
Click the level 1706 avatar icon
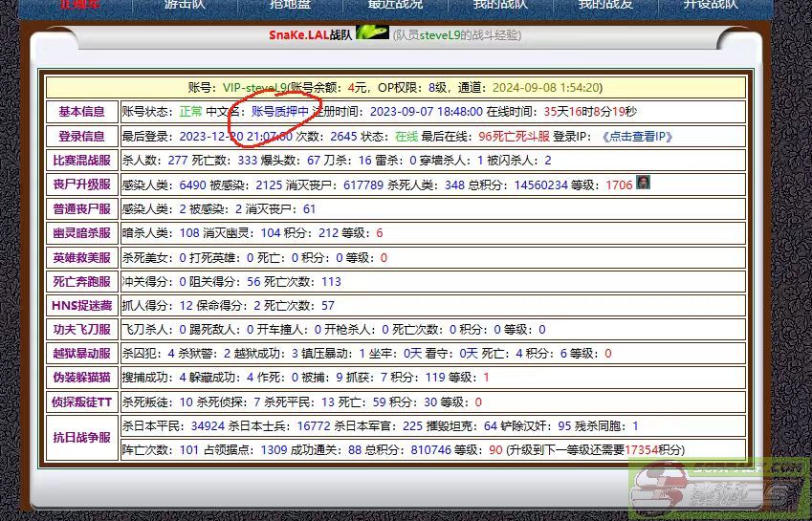643,183
